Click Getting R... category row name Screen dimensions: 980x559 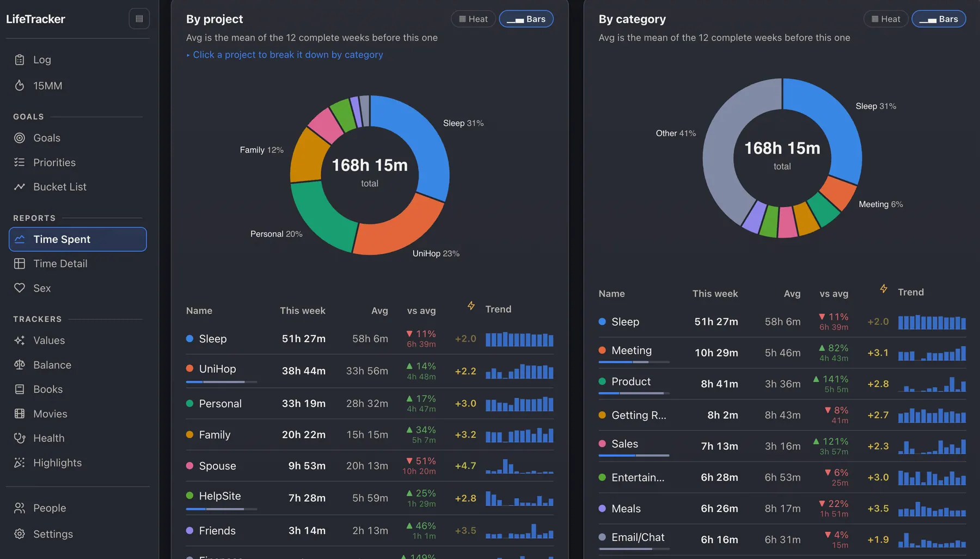coord(638,415)
